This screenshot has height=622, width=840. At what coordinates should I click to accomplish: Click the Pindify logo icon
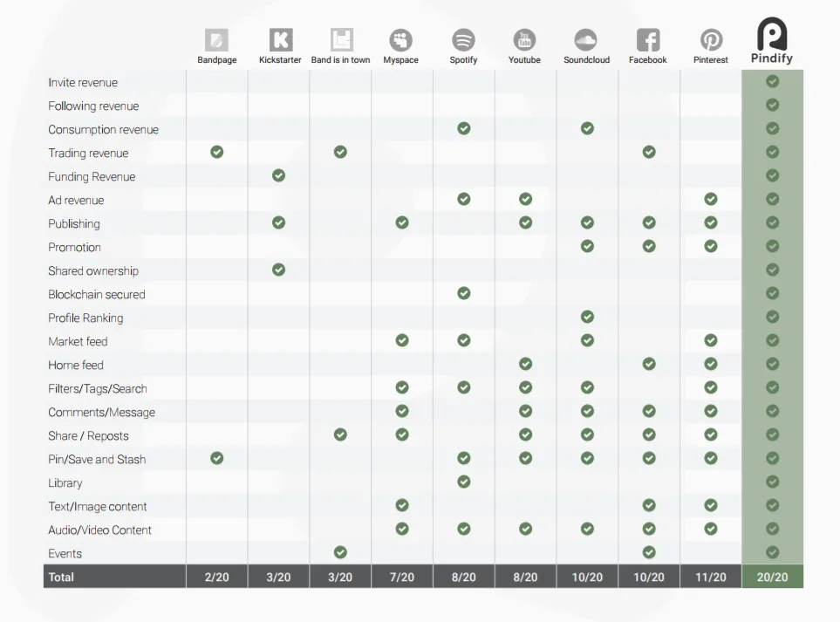(772, 34)
